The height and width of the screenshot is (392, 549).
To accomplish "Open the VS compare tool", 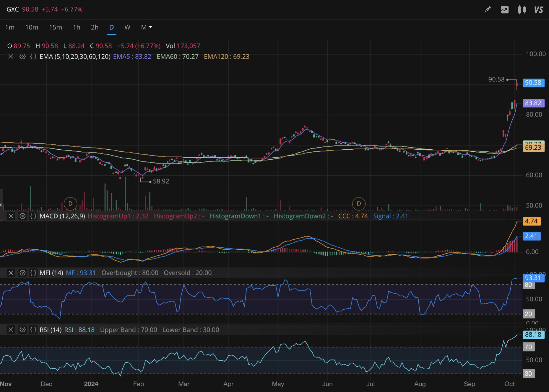I will [x=539, y=10].
